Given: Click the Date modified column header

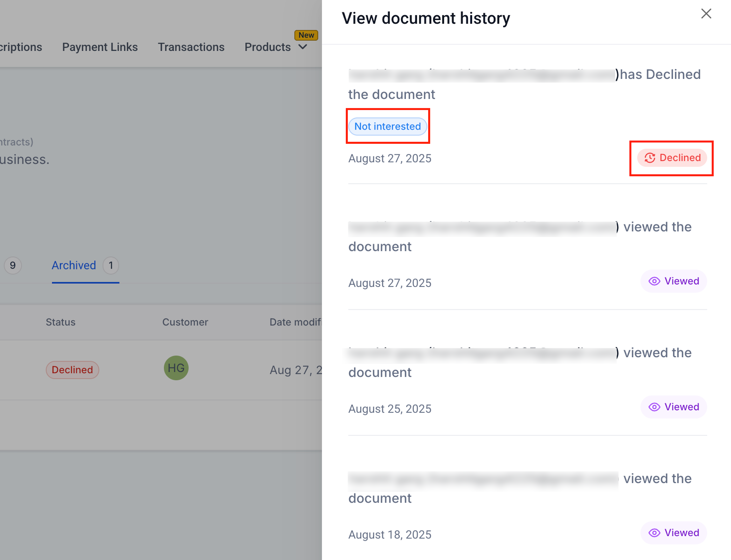Looking at the screenshot, I should tap(295, 322).
